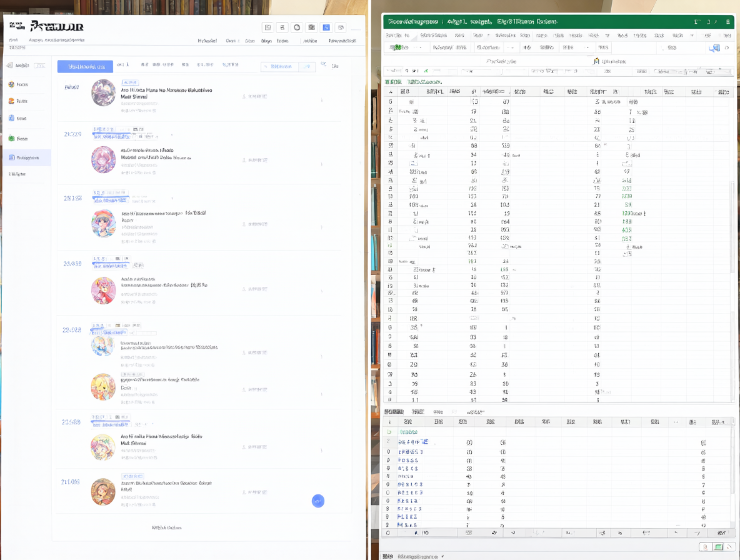740x560 pixels.
Task: Select the red-outlined view button in spreadsheet status bar
Action: point(705,547)
